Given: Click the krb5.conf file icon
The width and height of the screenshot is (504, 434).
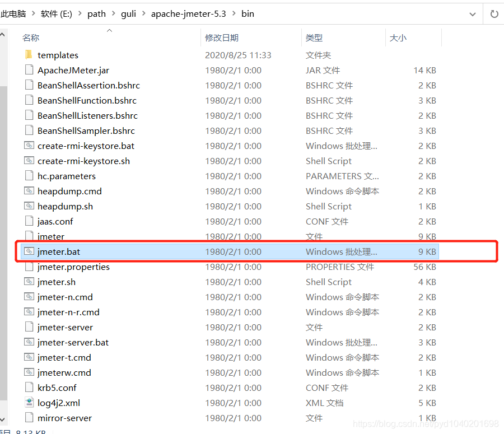Looking at the screenshot, I should click(x=29, y=388).
